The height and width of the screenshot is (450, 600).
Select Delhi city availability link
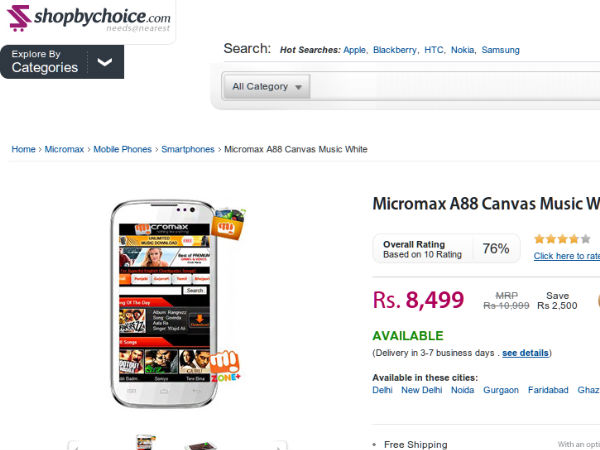[x=382, y=390]
